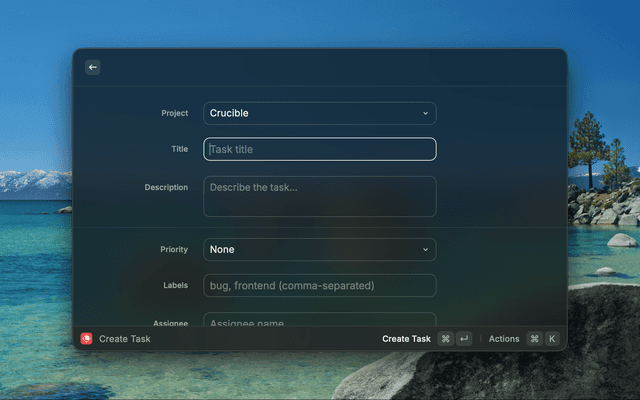Click the Project field label
Screen dimensions: 640x400
click(174, 114)
